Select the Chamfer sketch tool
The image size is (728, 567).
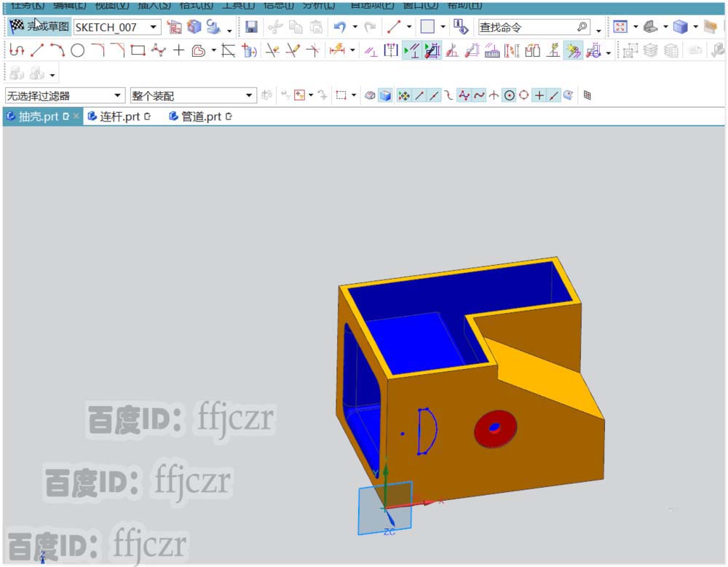point(117,49)
